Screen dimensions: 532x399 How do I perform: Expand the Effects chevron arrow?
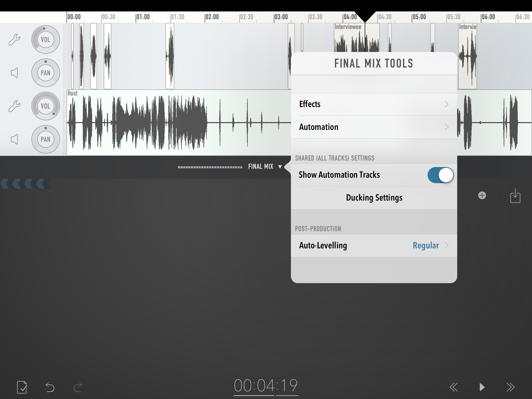tap(447, 104)
